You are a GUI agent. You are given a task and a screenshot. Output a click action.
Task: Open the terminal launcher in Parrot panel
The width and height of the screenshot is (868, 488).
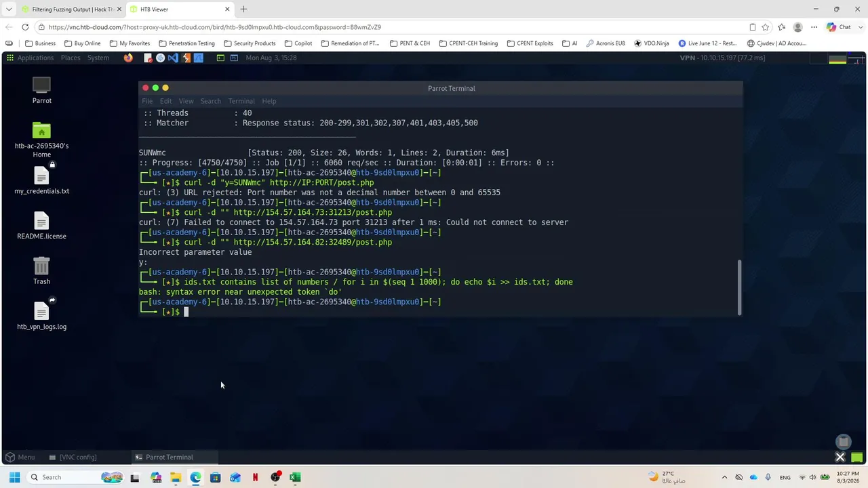click(x=220, y=58)
